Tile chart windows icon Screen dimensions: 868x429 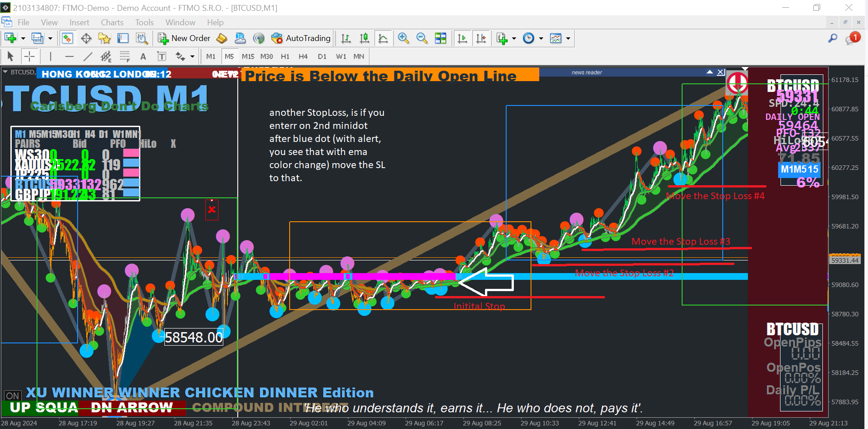pos(441,38)
